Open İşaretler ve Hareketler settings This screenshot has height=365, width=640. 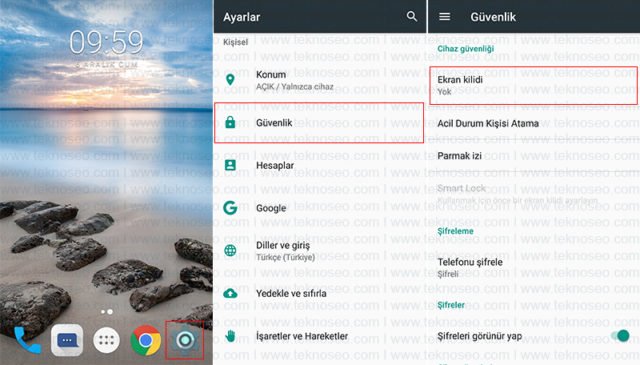[x=320, y=336]
